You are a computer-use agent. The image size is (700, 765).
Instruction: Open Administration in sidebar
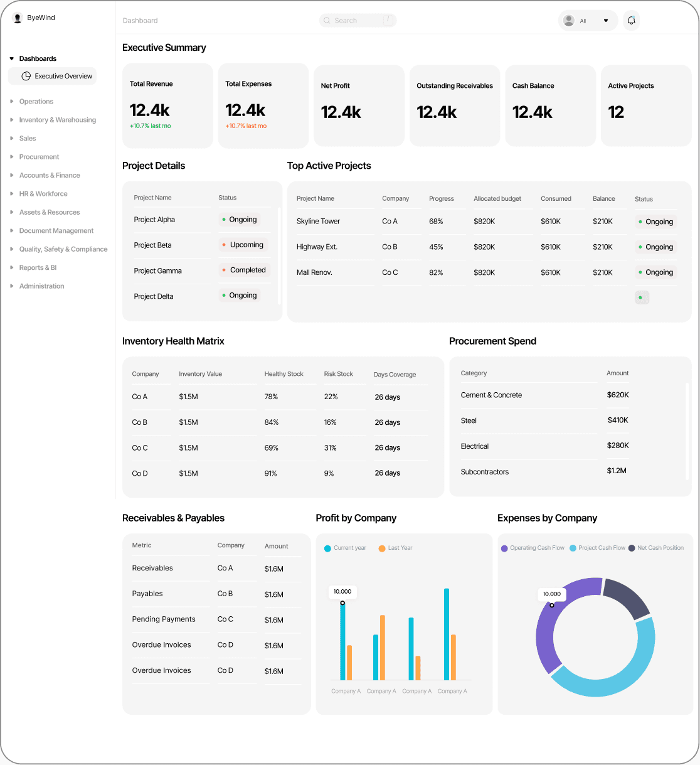coord(41,286)
